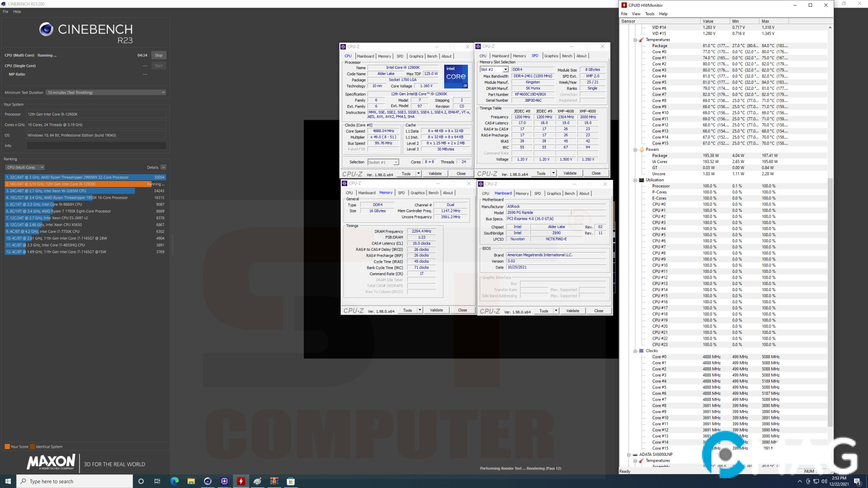
Task: Switch to the HWMonitor taskbar icon
Action: point(241,481)
